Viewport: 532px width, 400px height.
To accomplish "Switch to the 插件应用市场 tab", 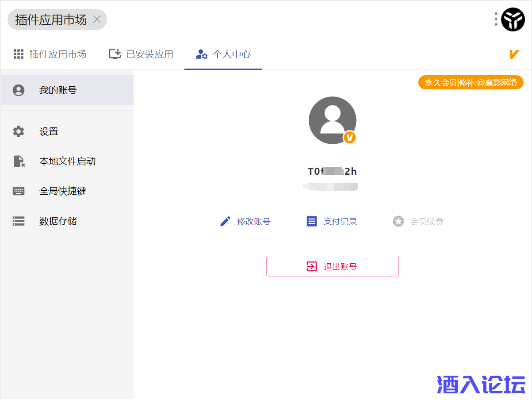I will pos(50,54).
